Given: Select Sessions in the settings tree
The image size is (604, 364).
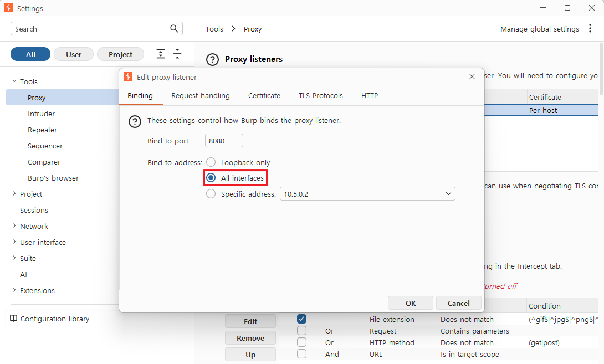Looking at the screenshot, I should pos(34,210).
